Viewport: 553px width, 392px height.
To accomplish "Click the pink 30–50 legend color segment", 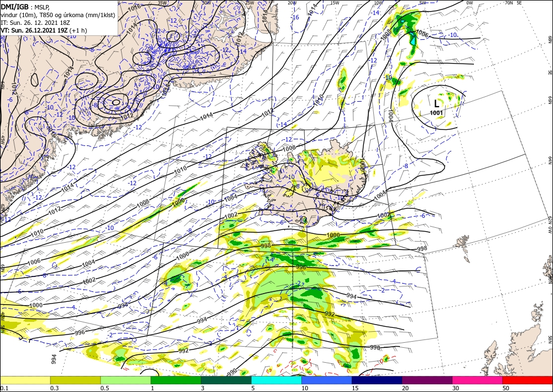I will 478,380.
